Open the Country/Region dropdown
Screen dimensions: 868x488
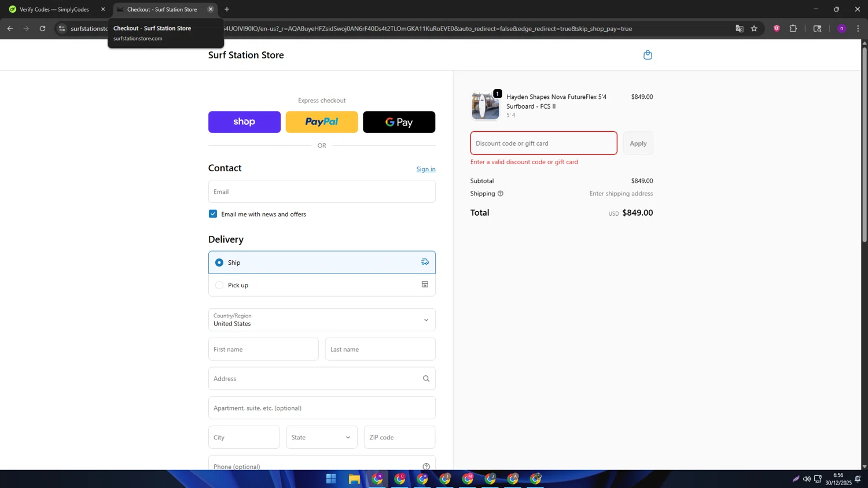[322, 320]
